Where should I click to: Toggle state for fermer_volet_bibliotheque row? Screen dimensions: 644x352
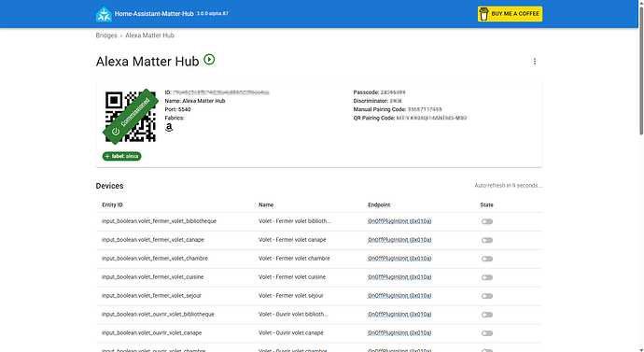[x=487, y=221]
